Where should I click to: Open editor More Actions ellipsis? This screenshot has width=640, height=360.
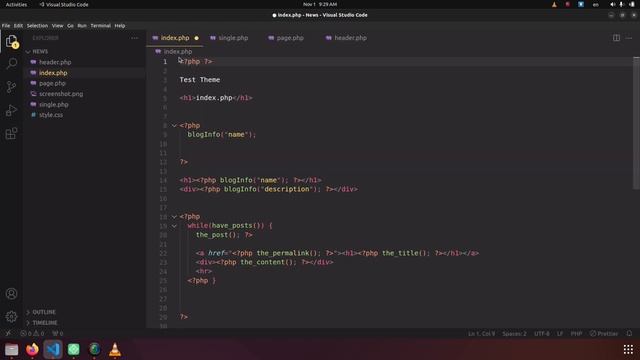(x=629, y=38)
